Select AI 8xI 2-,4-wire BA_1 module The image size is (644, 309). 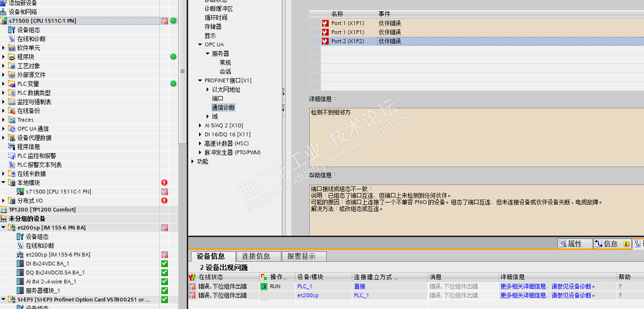tap(51, 282)
